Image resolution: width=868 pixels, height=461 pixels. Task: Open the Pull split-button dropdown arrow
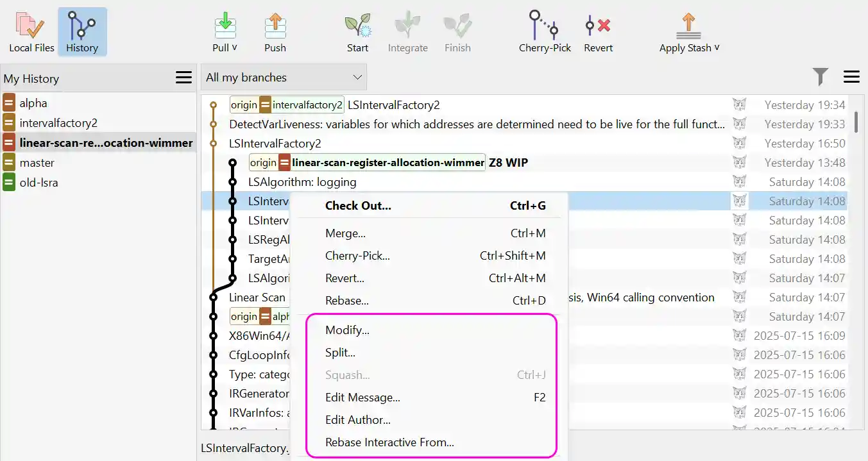coord(234,47)
